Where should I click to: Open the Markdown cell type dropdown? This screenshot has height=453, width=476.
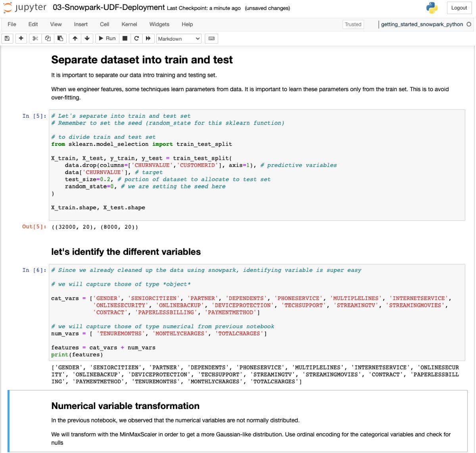[179, 38]
